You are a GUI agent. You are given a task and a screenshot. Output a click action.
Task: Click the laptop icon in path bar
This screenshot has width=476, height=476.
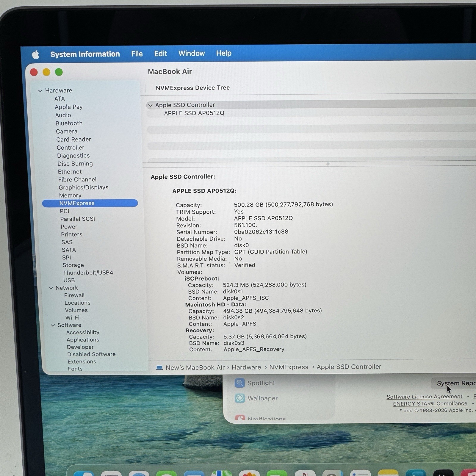point(159,368)
